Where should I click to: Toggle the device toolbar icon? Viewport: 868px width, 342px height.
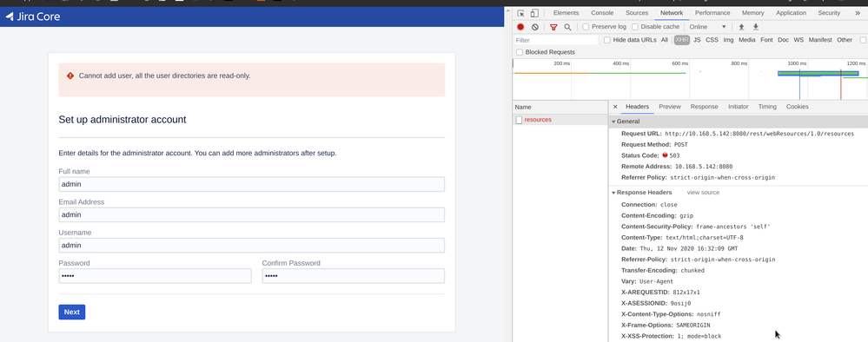click(x=534, y=13)
